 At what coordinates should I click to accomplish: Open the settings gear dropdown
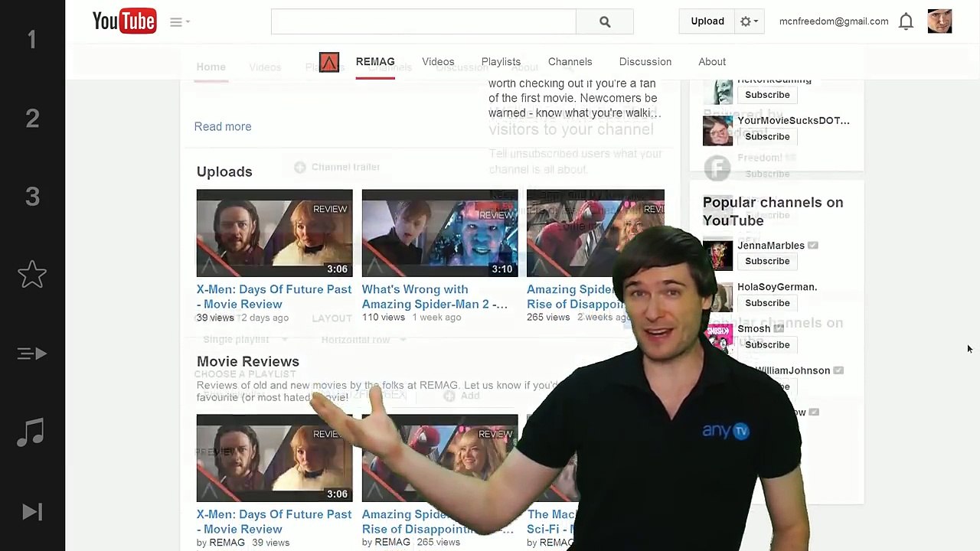point(749,21)
